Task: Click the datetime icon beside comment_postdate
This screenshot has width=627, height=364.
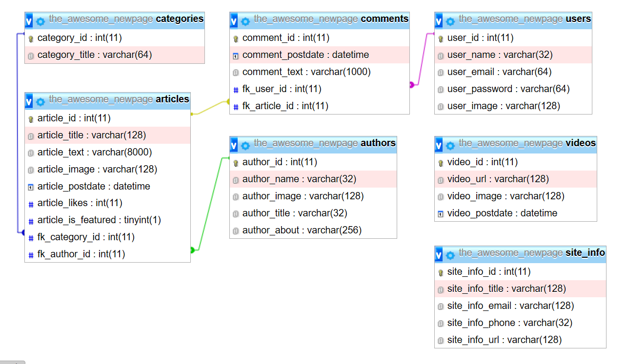Action: tap(236, 56)
